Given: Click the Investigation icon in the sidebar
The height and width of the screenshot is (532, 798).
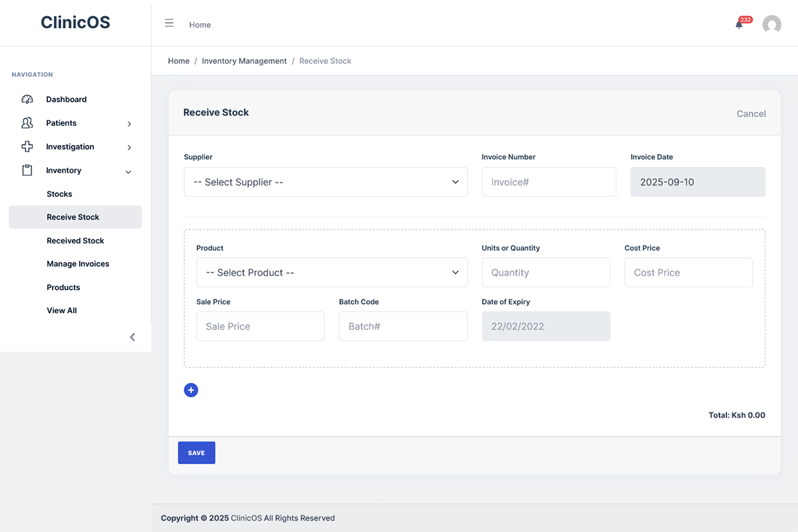Looking at the screenshot, I should [27, 146].
